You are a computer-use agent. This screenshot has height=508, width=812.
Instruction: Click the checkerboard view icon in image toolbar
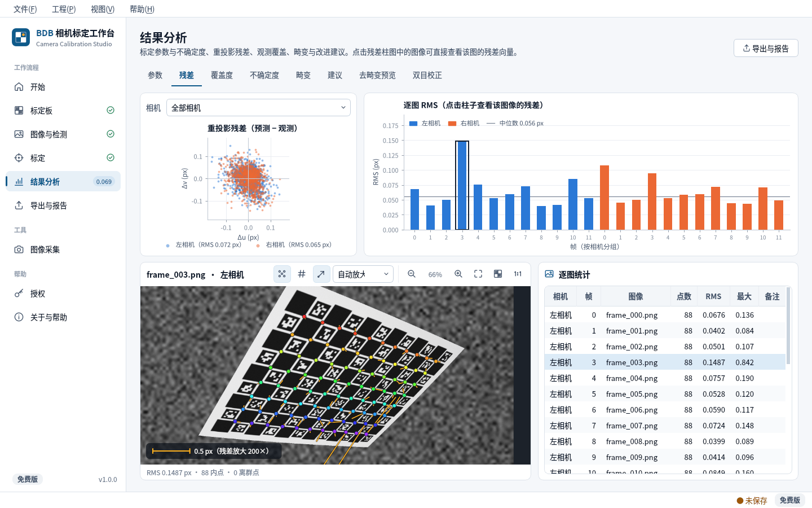point(498,274)
